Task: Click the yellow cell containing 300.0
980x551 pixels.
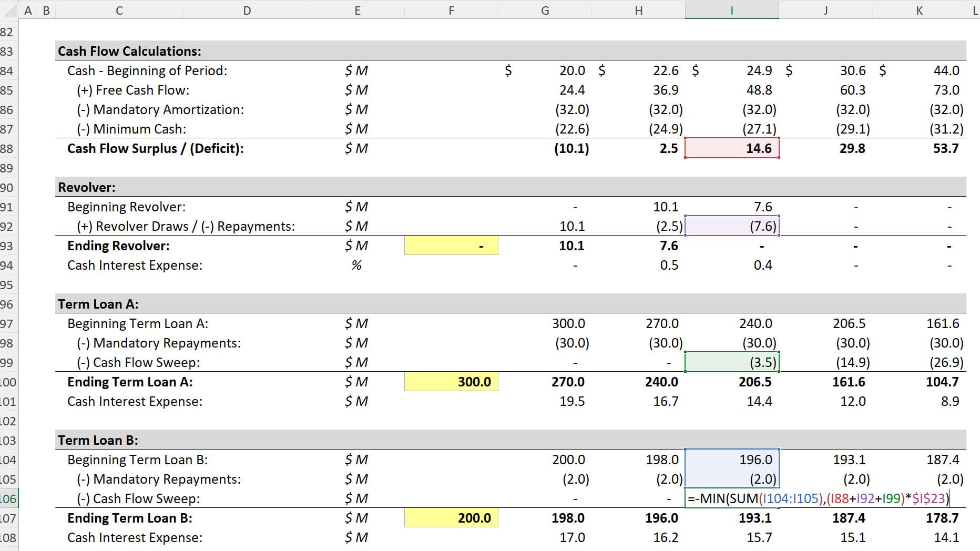Action: tap(451, 382)
